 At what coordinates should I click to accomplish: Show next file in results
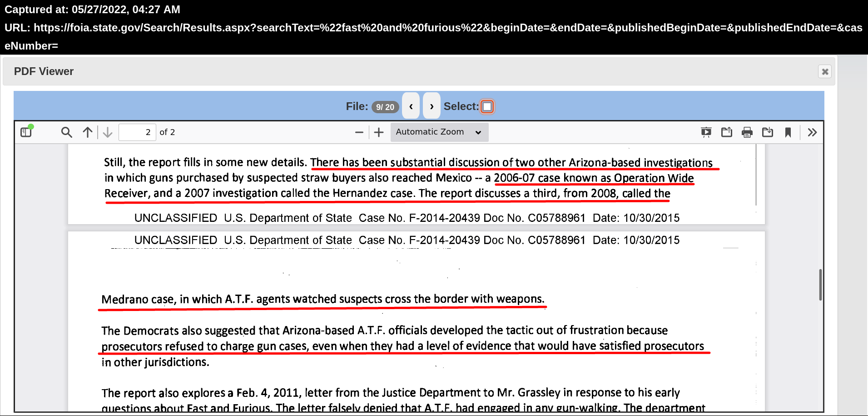click(432, 106)
